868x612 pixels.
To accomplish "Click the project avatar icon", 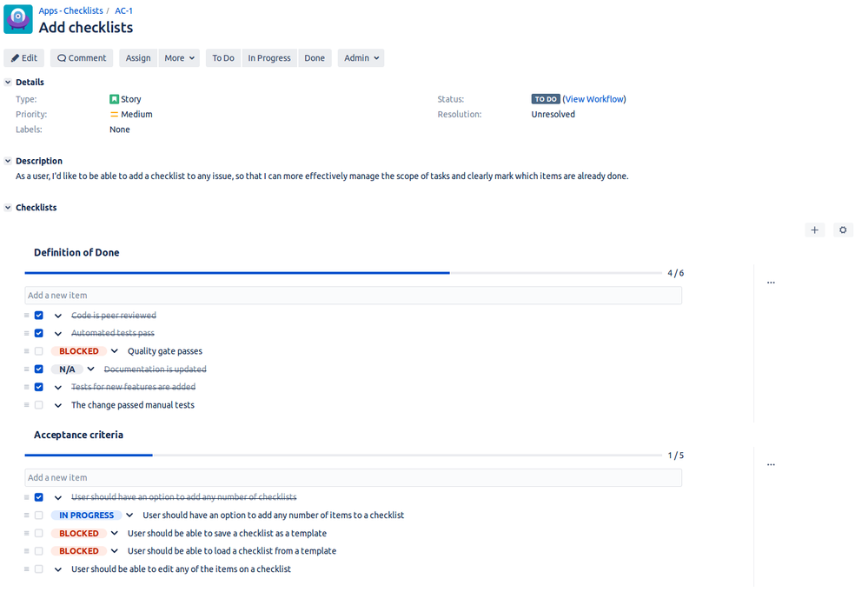I will click(18, 19).
